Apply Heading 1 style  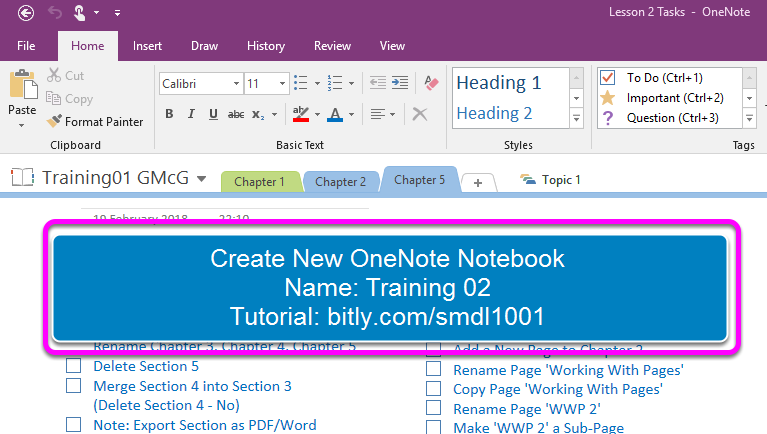tap(499, 83)
